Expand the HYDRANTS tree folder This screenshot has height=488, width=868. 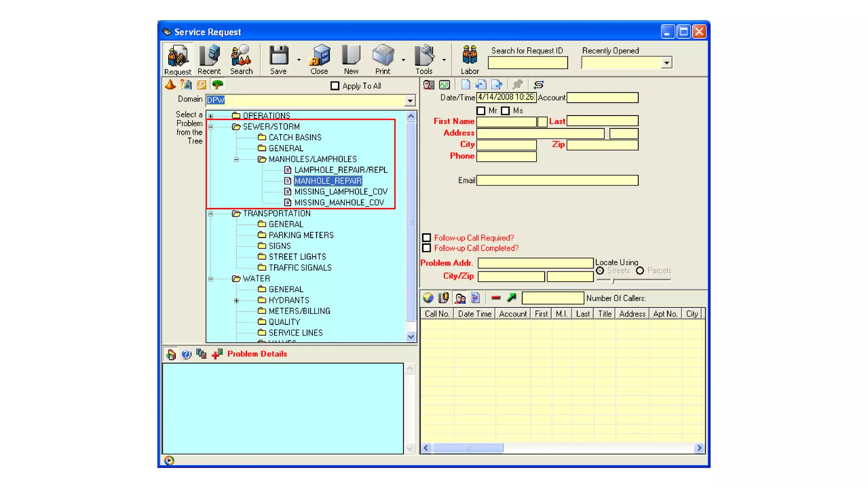pyautogui.click(x=236, y=300)
